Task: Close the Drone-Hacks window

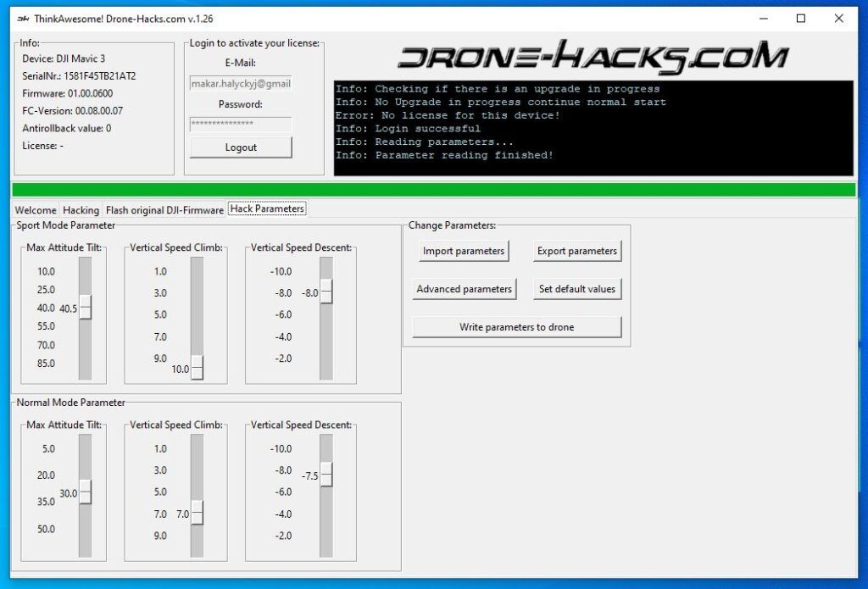Action: (x=838, y=19)
